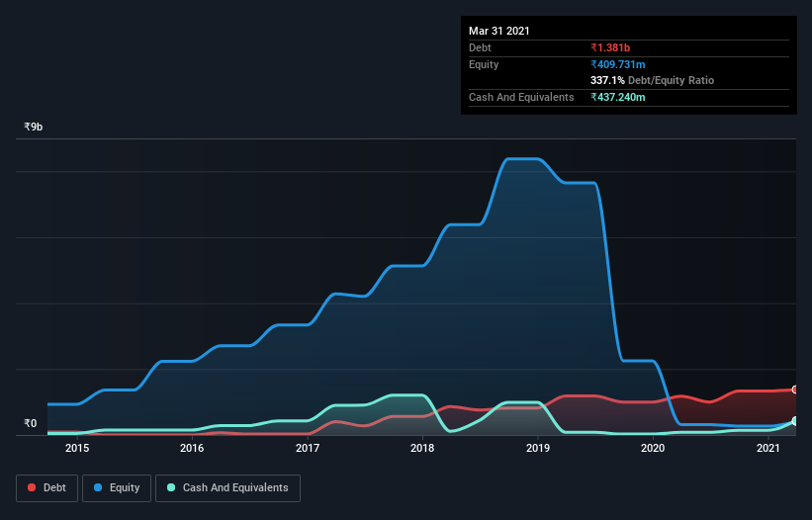Image resolution: width=812 pixels, height=520 pixels.
Task: Click the ₹1.381b debt value in tooltip
Action: 610,47
